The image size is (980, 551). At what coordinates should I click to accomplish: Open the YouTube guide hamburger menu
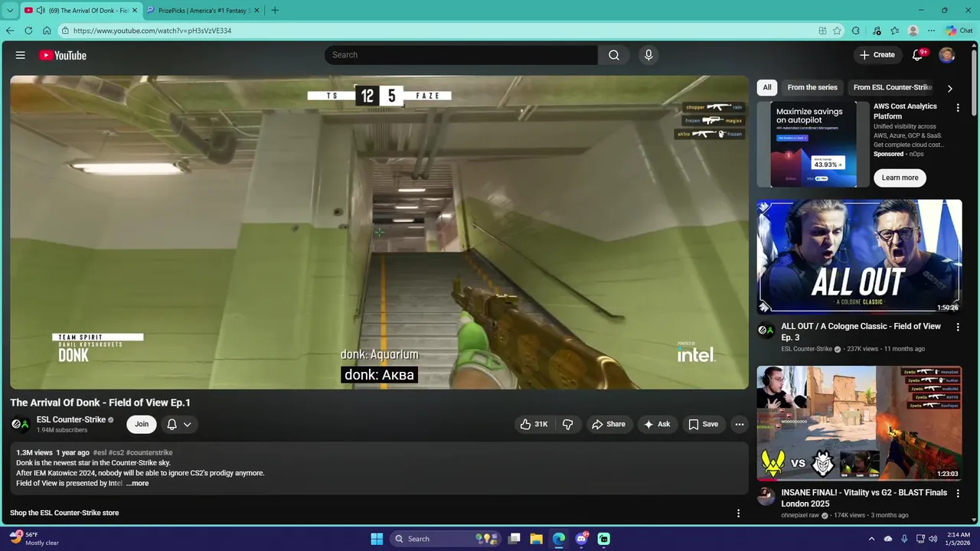(x=21, y=55)
